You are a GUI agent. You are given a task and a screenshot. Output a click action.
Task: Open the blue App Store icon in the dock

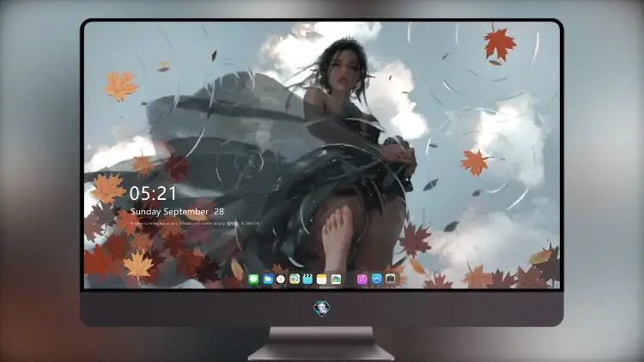point(377,279)
